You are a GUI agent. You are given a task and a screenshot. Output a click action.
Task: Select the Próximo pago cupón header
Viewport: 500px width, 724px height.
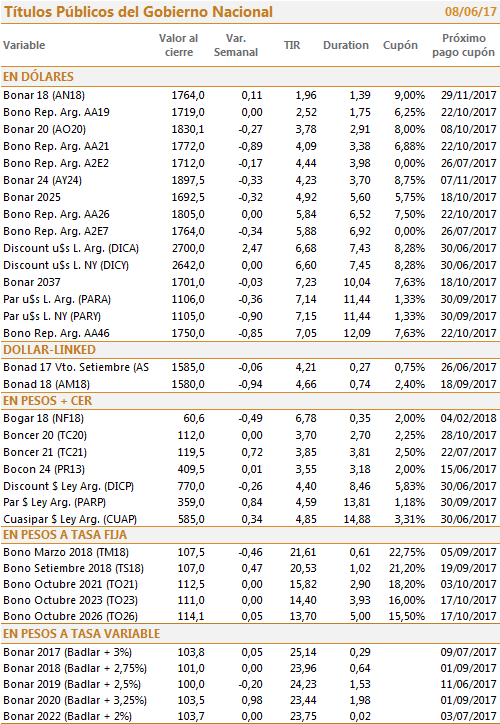click(x=464, y=45)
